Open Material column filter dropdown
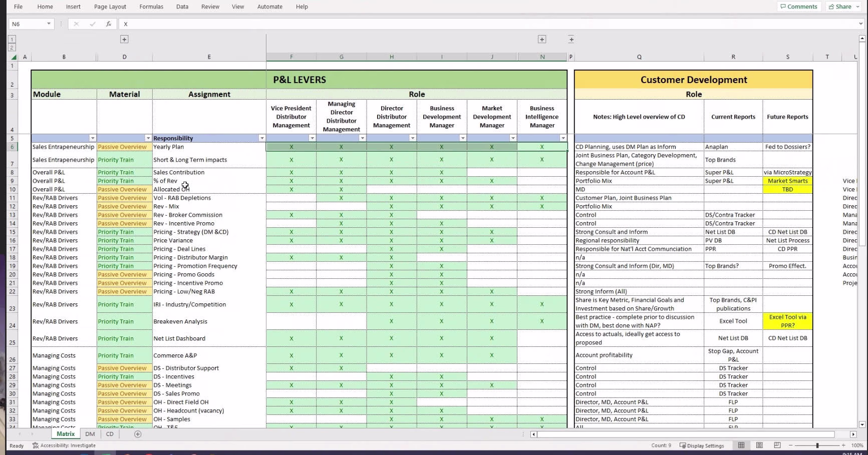The image size is (868, 455). coord(148,138)
